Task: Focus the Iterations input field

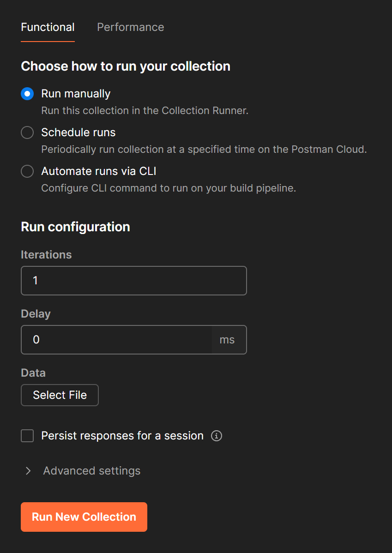Action: [134, 280]
